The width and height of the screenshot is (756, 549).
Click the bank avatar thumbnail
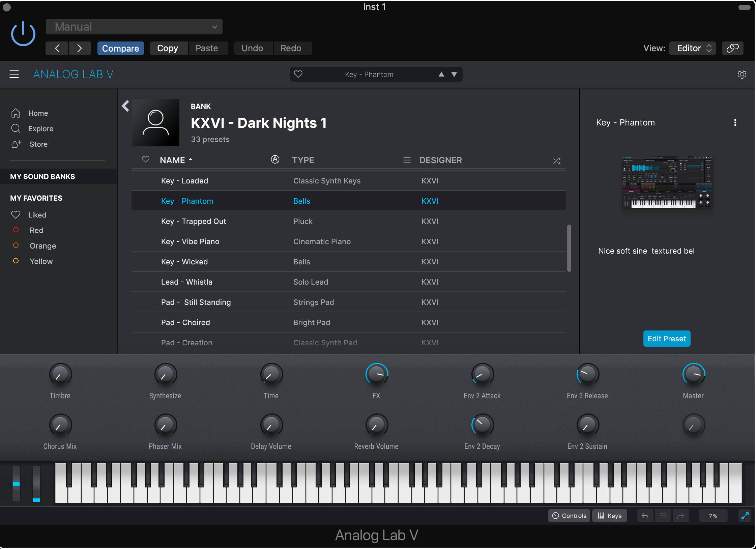coord(156,123)
